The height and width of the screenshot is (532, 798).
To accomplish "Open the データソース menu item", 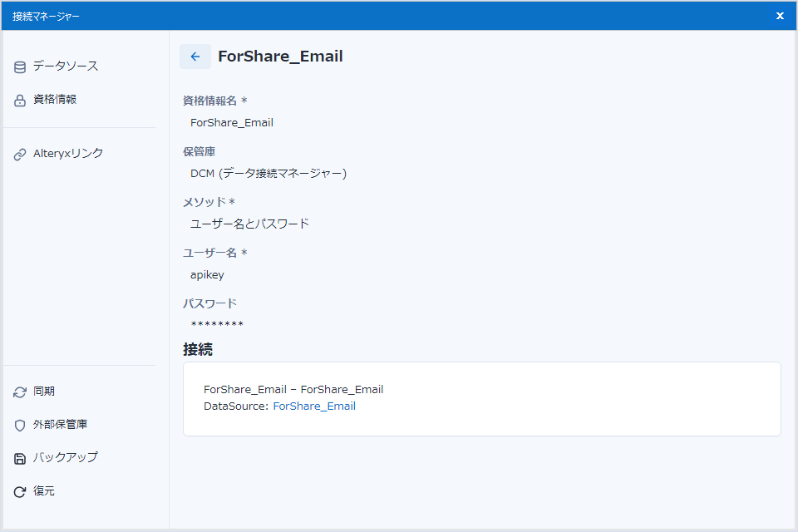I will (x=66, y=66).
